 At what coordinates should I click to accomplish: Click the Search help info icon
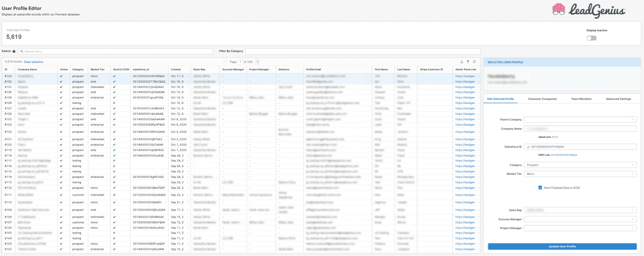pos(14,51)
